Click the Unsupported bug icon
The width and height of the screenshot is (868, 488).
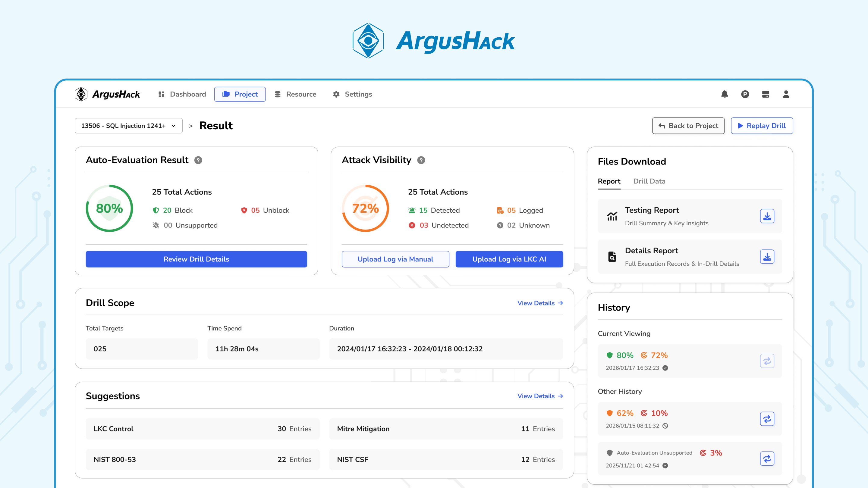click(156, 225)
